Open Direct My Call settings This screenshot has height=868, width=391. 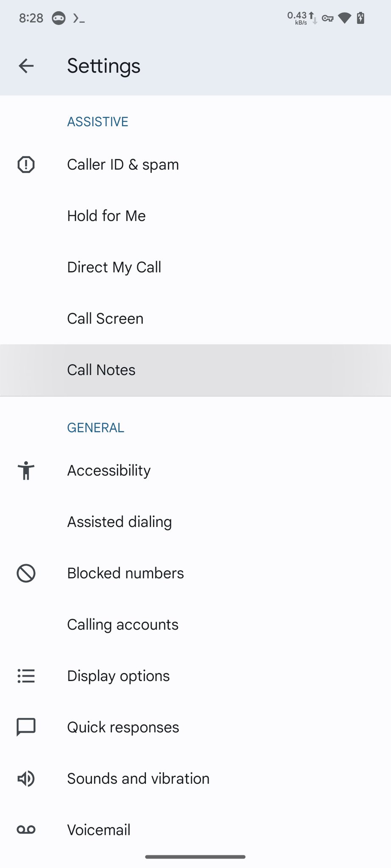(114, 267)
